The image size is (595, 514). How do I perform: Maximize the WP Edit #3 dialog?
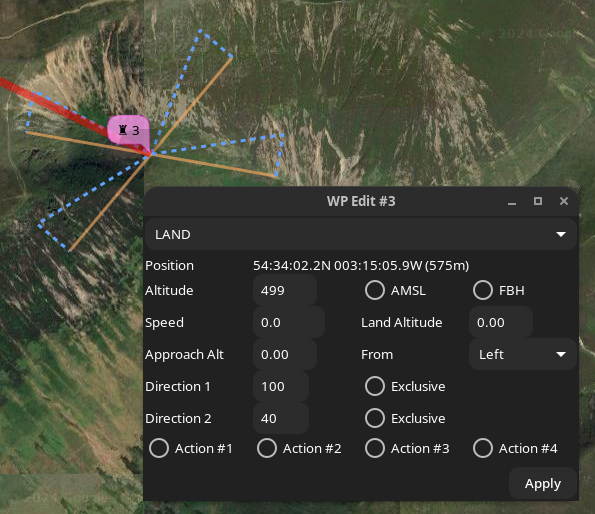tap(538, 201)
